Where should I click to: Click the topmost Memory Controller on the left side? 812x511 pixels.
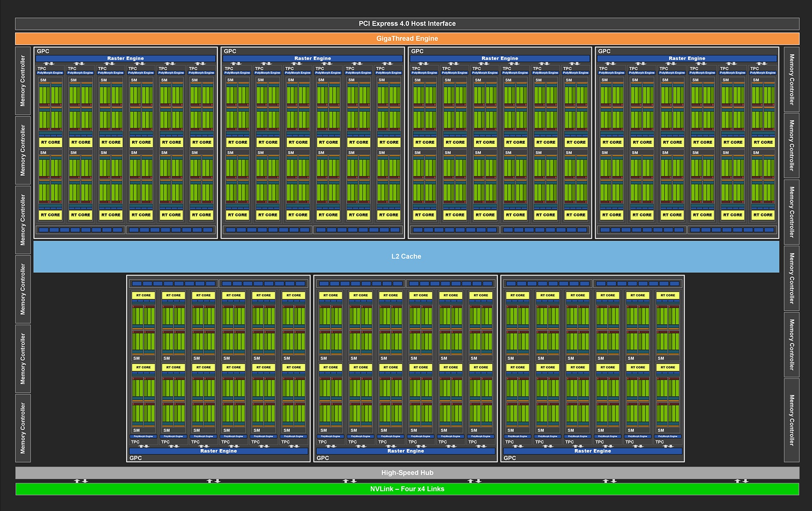click(23, 81)
